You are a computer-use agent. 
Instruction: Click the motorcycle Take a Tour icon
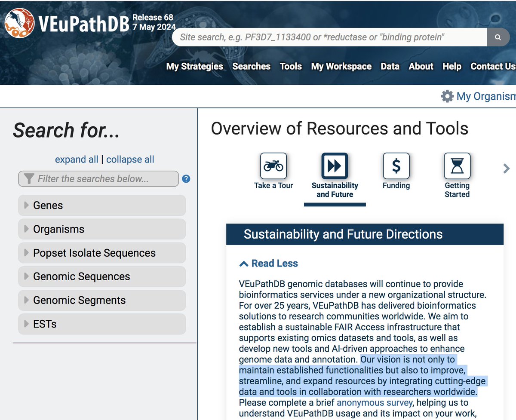(273, 166)
